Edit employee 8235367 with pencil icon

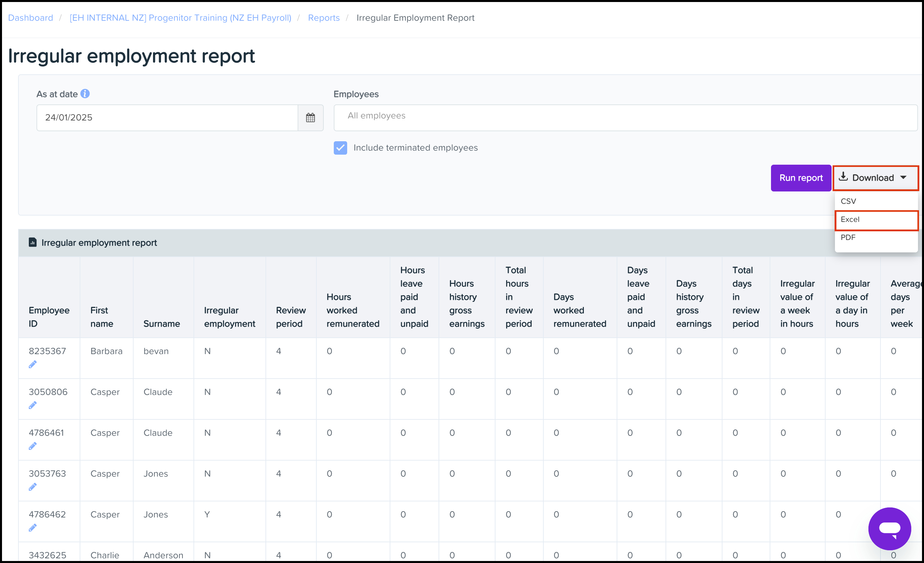tap(32, 364)
